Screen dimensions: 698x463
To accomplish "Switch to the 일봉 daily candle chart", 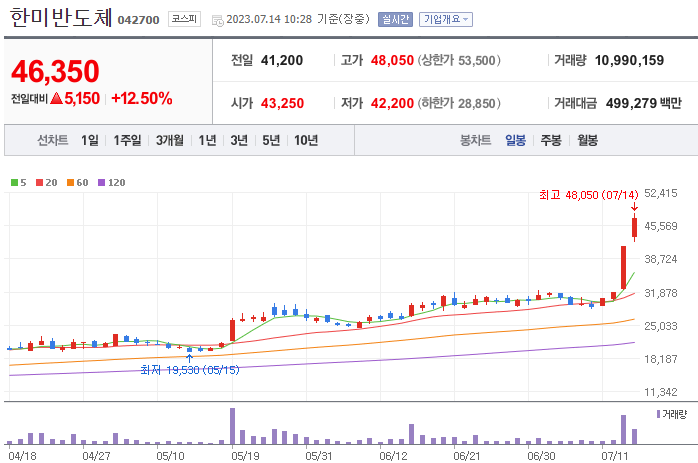I will (515, 141).
